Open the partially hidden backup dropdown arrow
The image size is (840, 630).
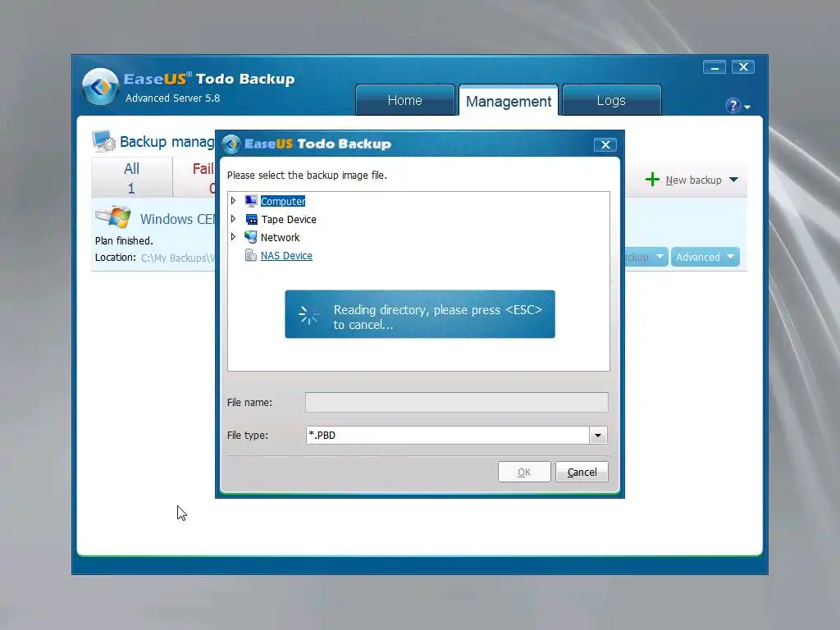pyautogui.click(x=660, y=257)
